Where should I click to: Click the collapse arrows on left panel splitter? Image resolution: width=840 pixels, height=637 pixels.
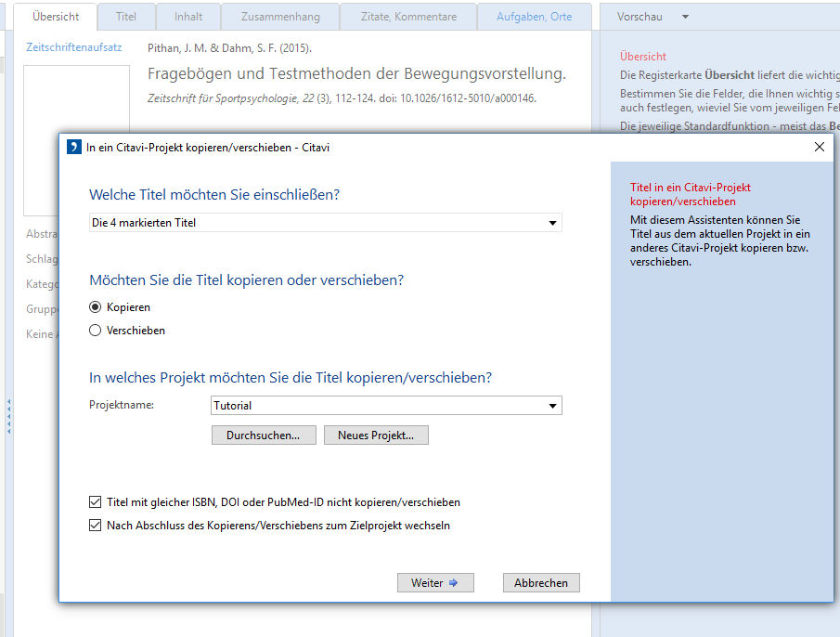point(8,416)
